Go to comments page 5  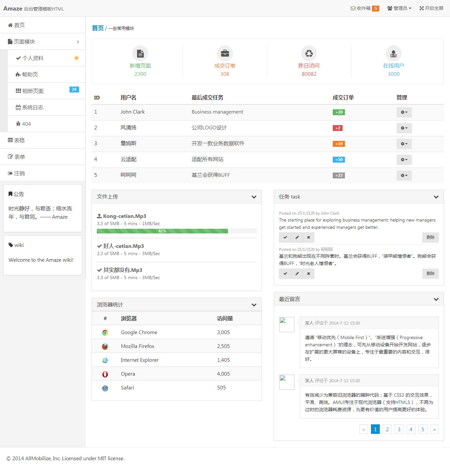[x=423, y=429]
